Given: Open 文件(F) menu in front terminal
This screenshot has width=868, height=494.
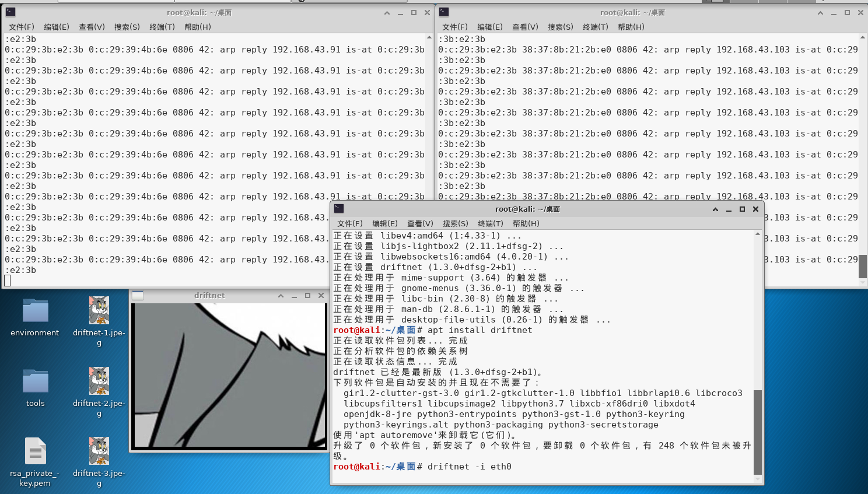Looking at the screenshot, I should tap(350, 223).
